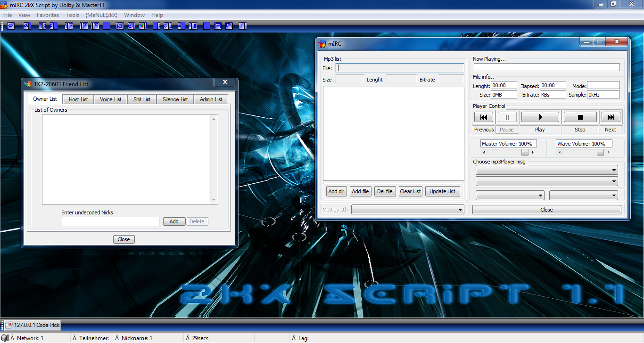Switch to the Silence List tab
This screenshot has width=644, height=343.
click(x=175, y=99)
